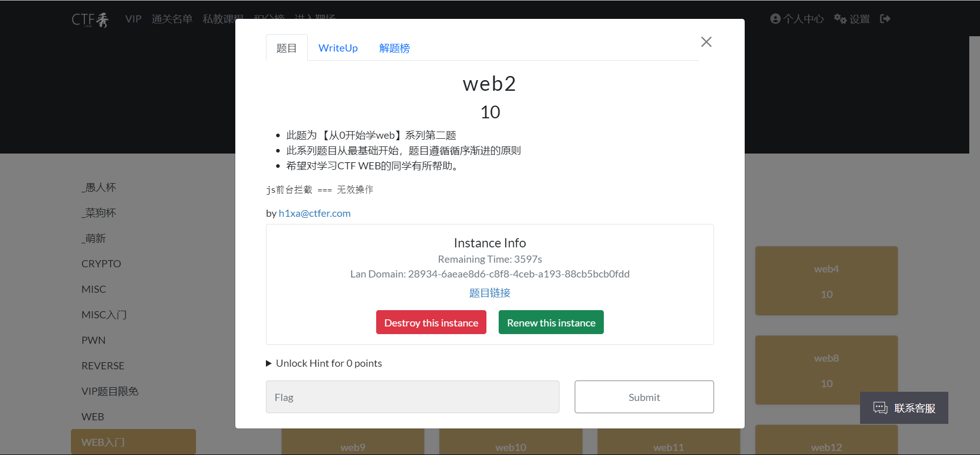Open 设置 gears settings
The image size is (980, 455).
click(852, 19)
